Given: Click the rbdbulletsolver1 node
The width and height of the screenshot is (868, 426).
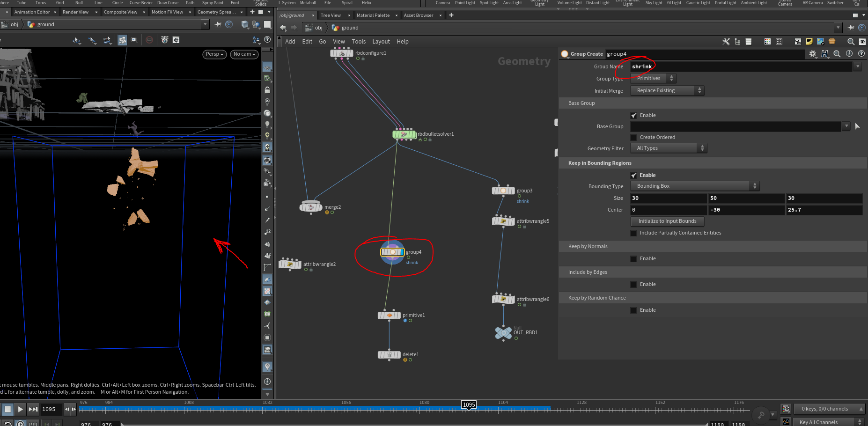Looking at the screenshot, I should click(x=404, y=134).
